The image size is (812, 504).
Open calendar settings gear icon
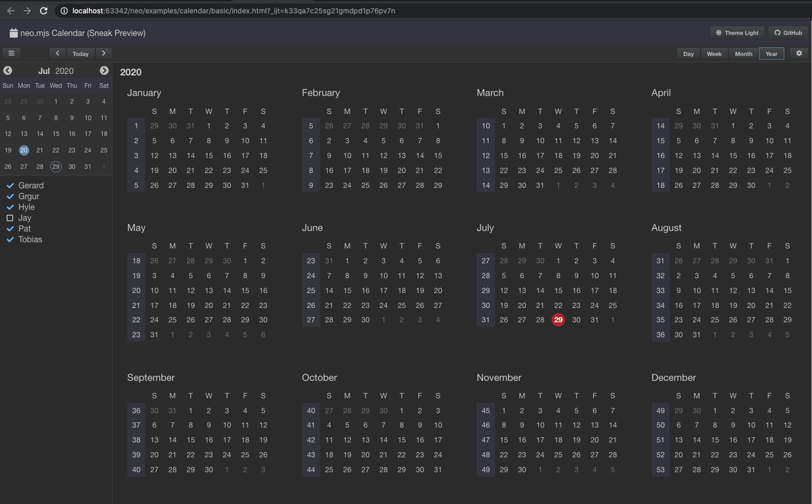(x=799, y=53)
